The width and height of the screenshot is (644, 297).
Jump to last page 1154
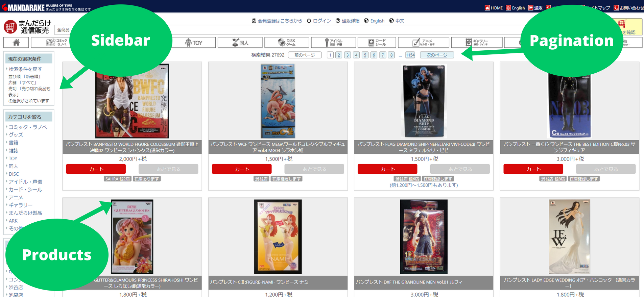click(x=410, y=55)
